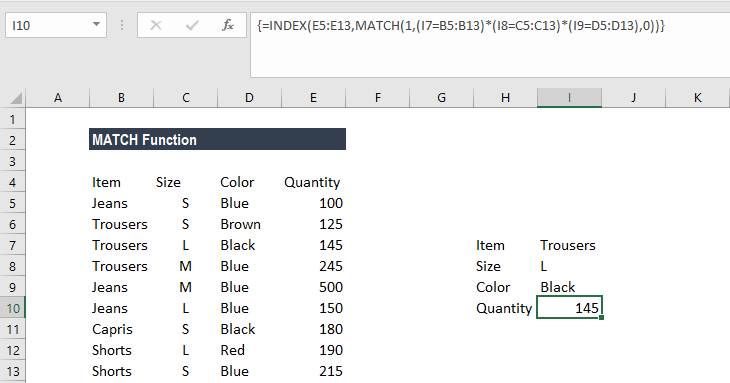730x383 pixels.
Task: Select column E header
Action: pos(313,98)
